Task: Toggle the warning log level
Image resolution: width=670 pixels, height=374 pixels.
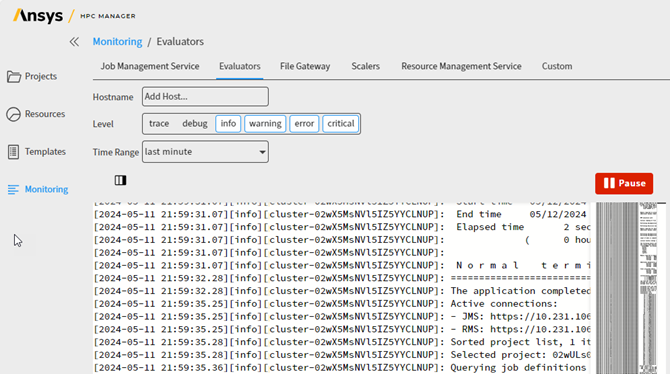Action: (265, 124)
